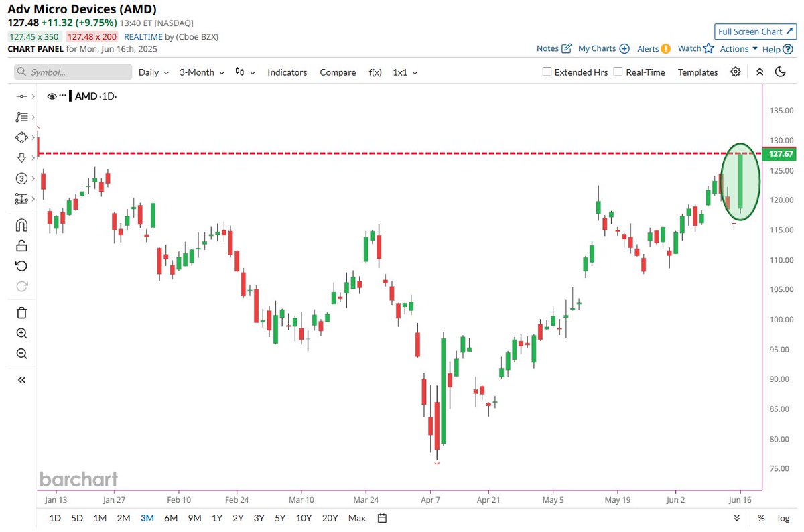Viewport: 804px width, 532px height.
Task: Focus the Symbol search field
Action: tap(73, 72)
